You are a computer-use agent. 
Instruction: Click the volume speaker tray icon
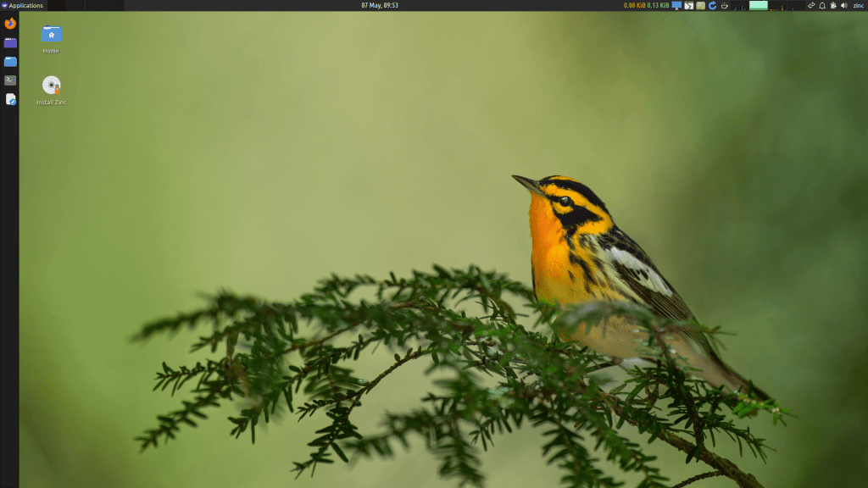tap(843, 5)
